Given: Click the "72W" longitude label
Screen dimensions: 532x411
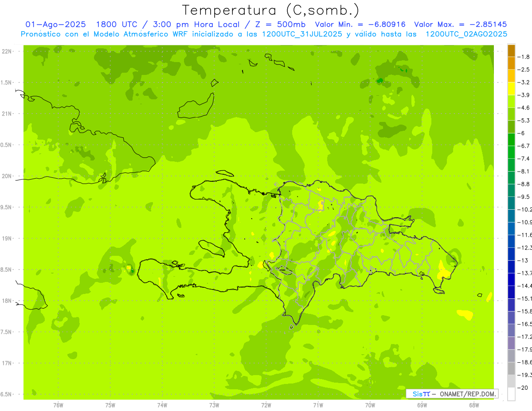Looking at the screenshot, I should 266,405.
